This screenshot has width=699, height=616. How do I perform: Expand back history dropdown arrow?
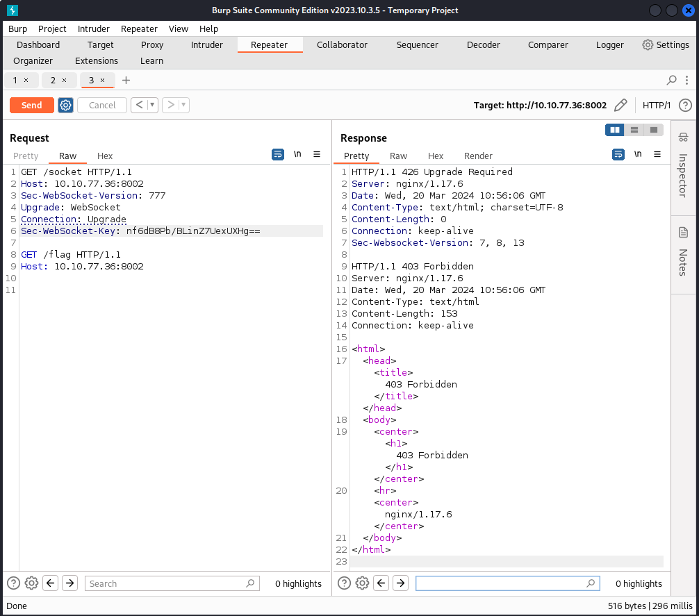pos(152,105)
